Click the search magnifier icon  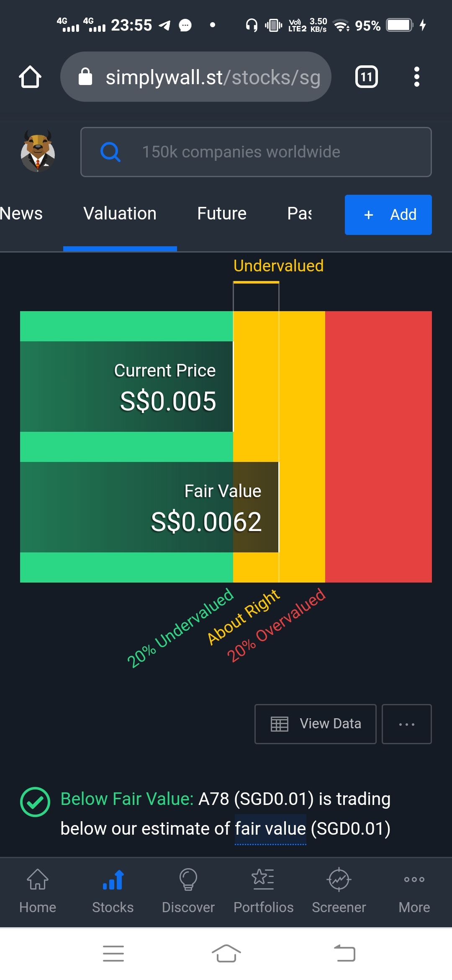(x=110, y=152)
